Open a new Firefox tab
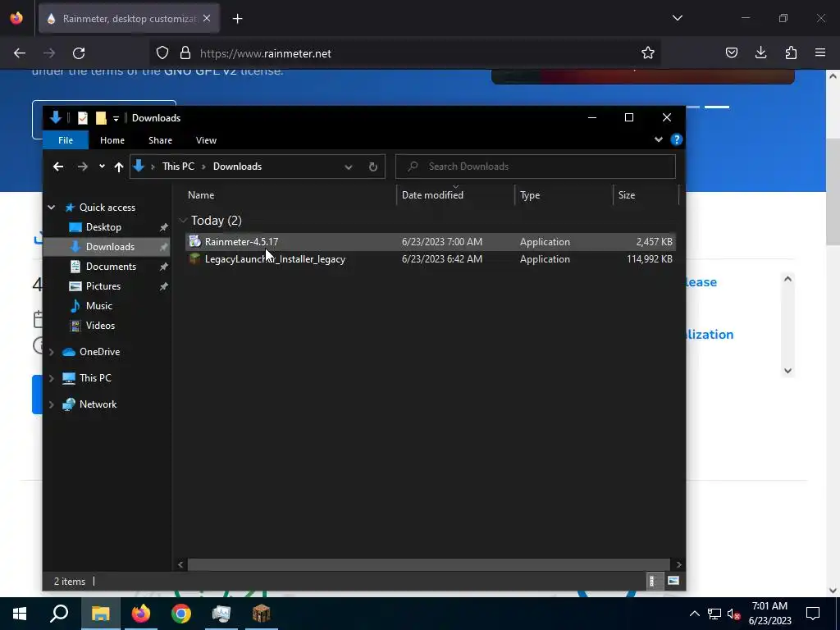The width and height of the screenshot is (840, 630). pyautogui.click(x=237, y=19)
